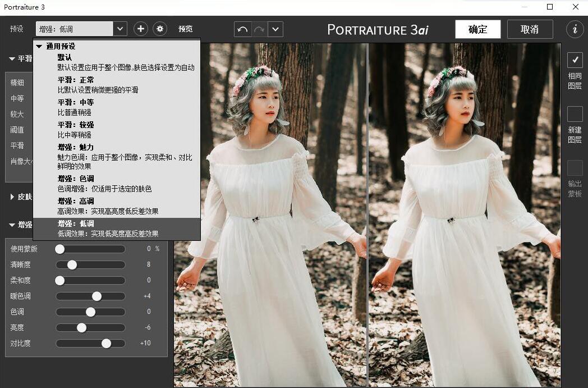Collapse the 平滑 section triangle

12,59
